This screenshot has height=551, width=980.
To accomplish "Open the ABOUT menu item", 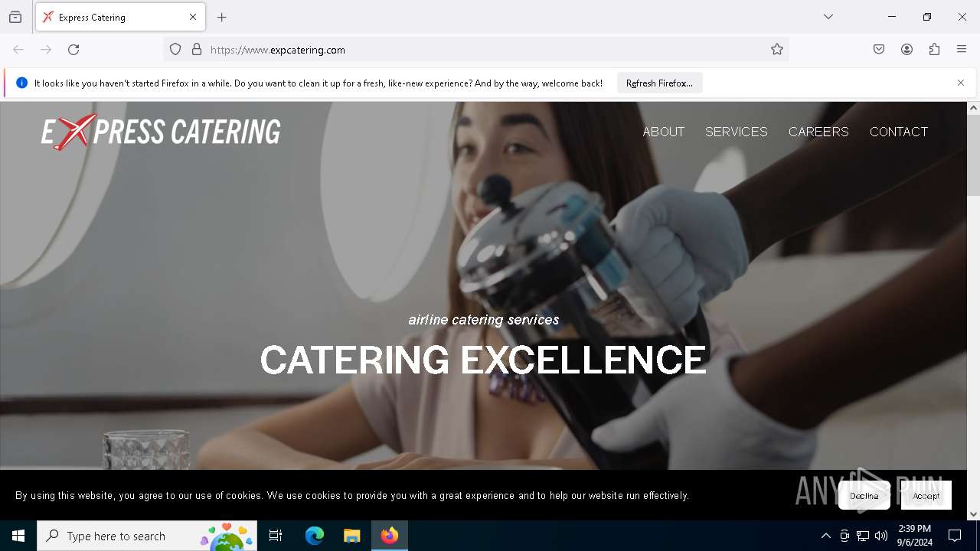I will pyautogui.click(x=663, y=132).
